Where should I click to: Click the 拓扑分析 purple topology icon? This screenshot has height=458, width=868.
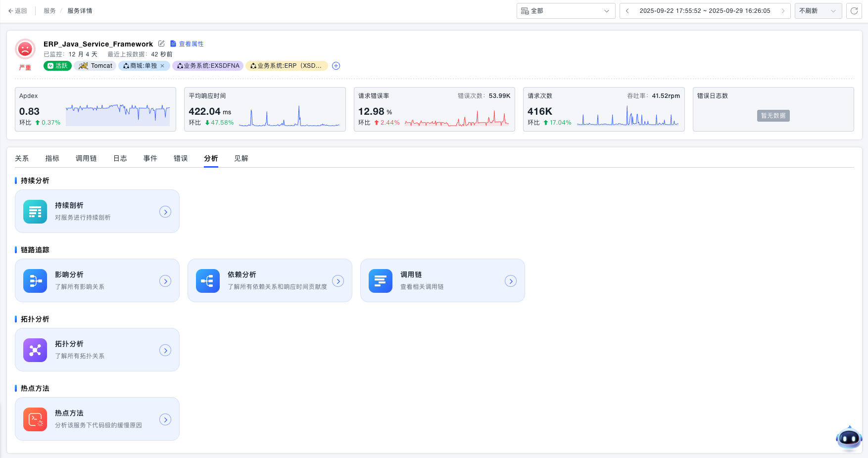click(x=35, y=350)
